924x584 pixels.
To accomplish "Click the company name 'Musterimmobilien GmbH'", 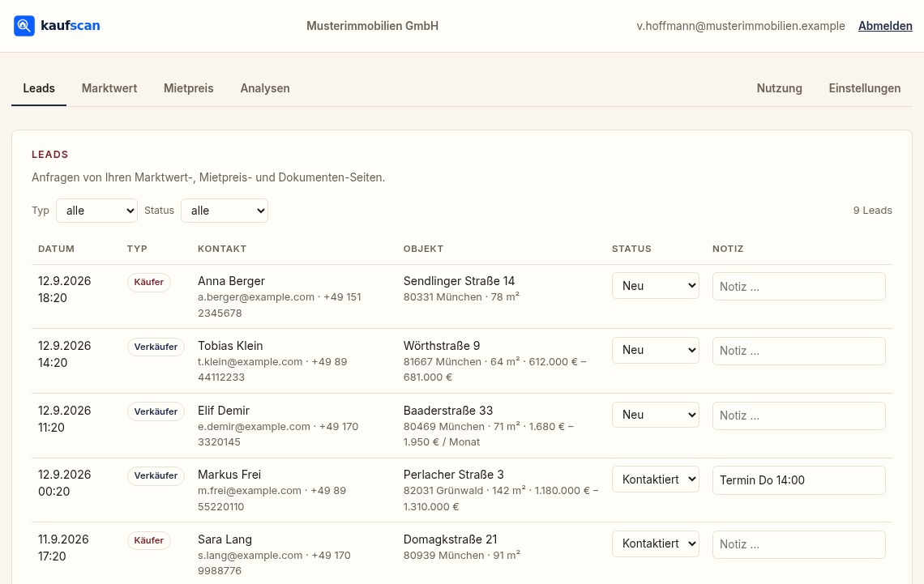I will coord(372,26).
